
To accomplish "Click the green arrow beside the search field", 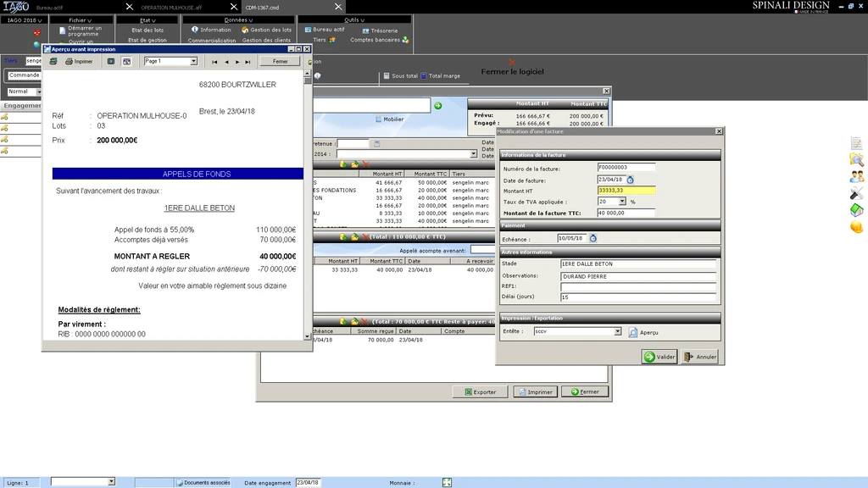I will [438, 105].
